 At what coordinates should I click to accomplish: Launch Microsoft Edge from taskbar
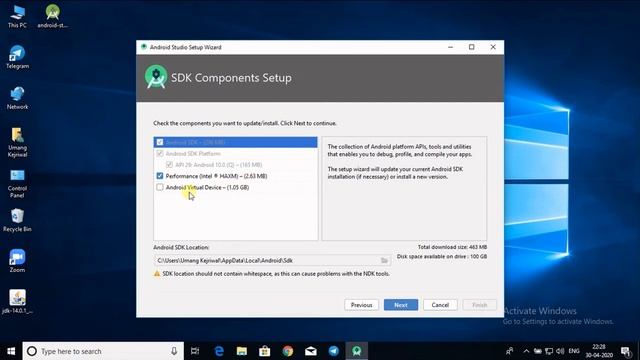(219, 351)
